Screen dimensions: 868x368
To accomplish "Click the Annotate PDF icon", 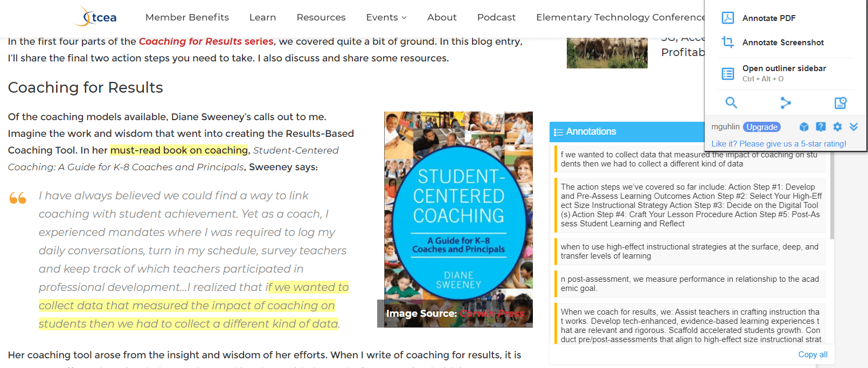I will 728,18.
